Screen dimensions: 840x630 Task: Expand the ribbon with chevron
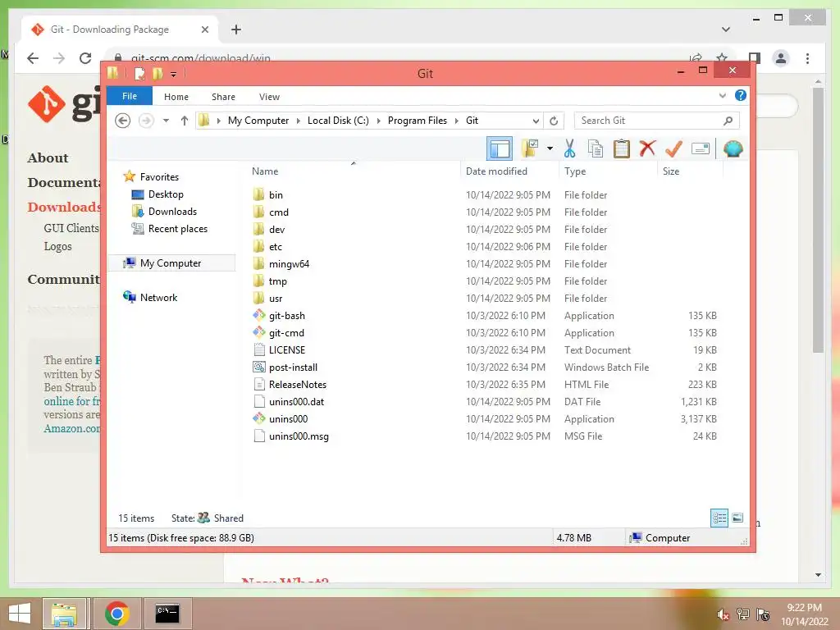pos(722,95)
